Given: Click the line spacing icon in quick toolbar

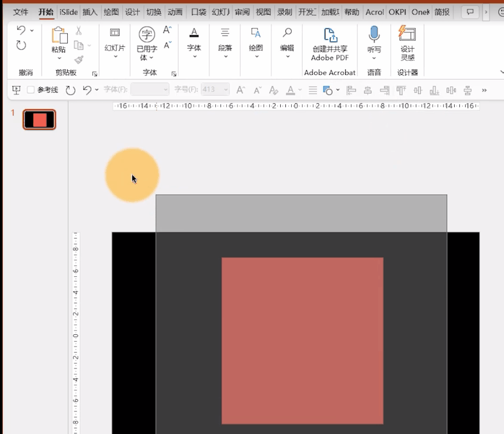Looking at the screenshot, I should click(x=313, y=90).
